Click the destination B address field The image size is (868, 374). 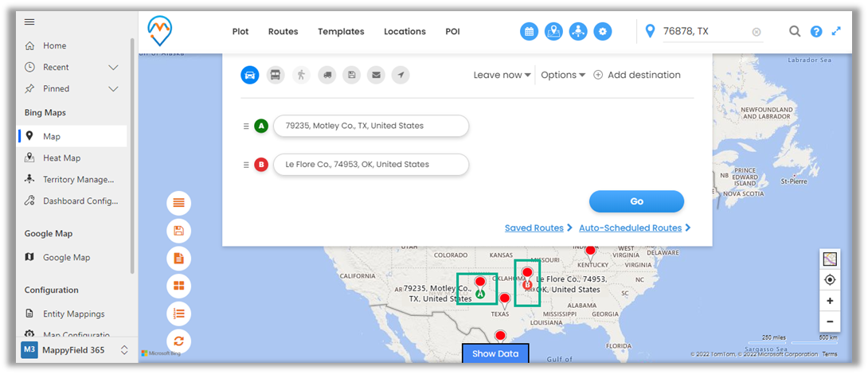point(371,165)
